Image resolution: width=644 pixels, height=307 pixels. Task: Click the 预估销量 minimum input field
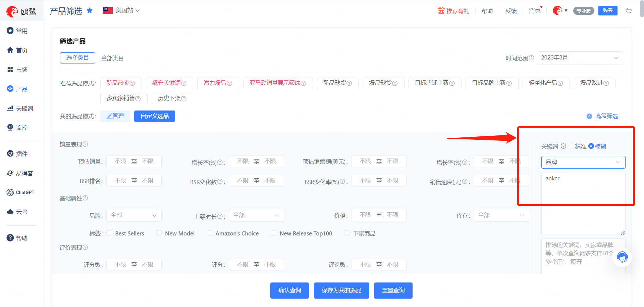120,161
